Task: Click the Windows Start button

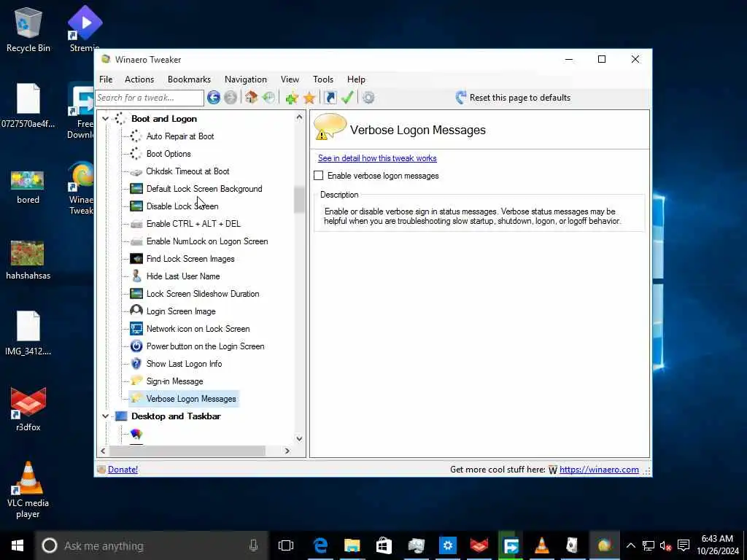Action: 18,545
